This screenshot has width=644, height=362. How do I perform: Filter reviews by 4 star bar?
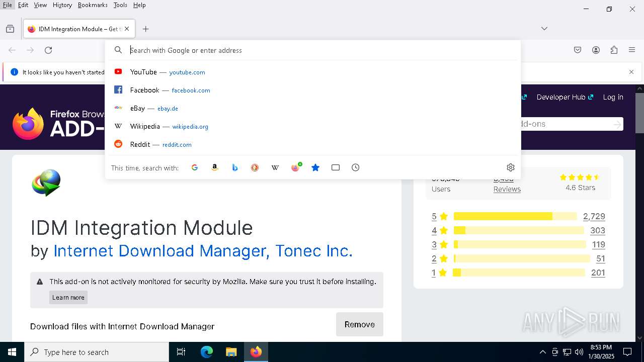tap(519, 230)
